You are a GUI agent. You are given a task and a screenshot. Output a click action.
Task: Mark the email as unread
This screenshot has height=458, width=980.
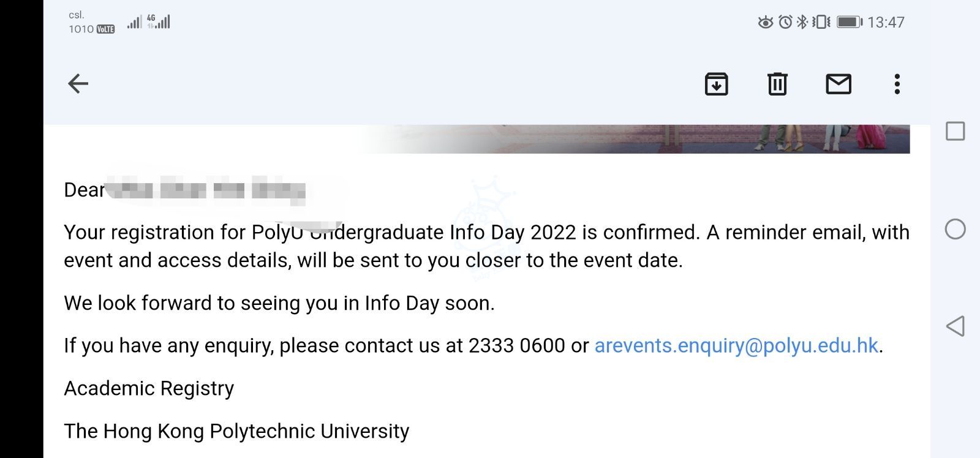(839, 84)
